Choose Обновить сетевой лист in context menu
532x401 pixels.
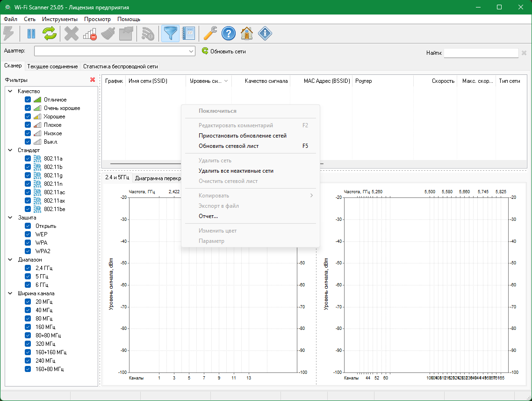click(x=251, y=146)
